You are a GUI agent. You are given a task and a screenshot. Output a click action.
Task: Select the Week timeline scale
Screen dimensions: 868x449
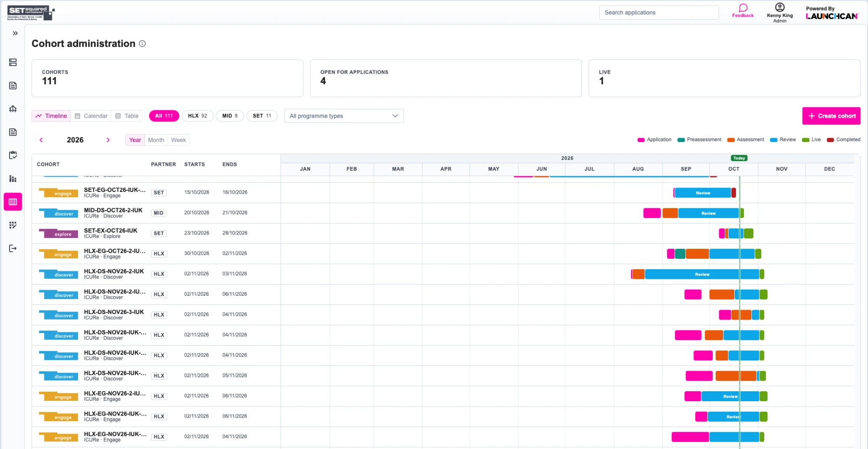click(178, 140)
